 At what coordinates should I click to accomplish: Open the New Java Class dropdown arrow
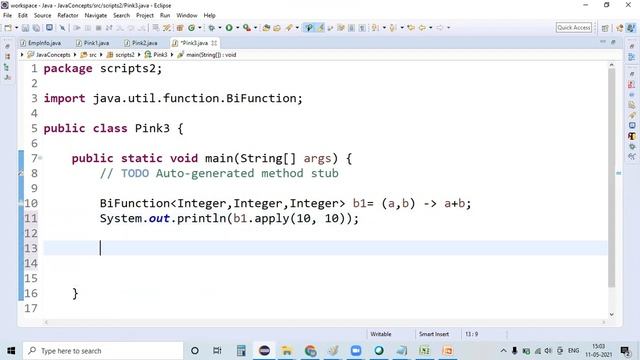[200, 28]
